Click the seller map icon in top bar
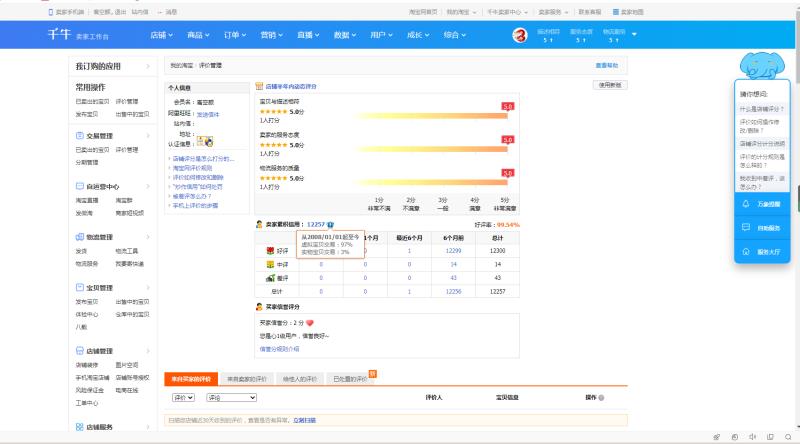Viewport: 800px width, 444px height. coord(616,12)
